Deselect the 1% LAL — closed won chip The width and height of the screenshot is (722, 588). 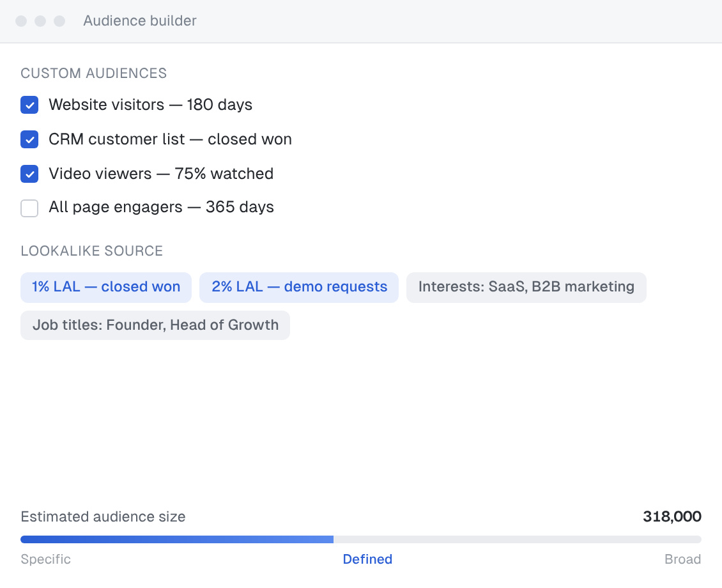tap(106, 288)
